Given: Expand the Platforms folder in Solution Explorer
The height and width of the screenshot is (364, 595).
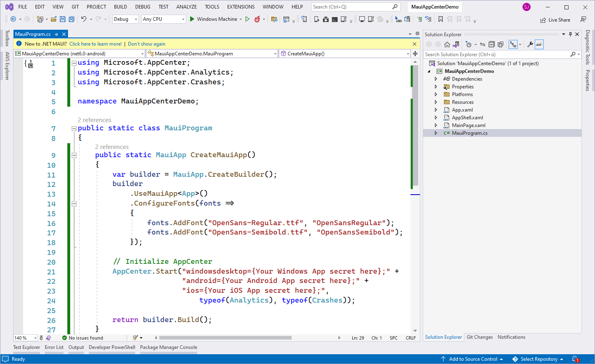Looking at the screenshot, I should pos(436,94).
